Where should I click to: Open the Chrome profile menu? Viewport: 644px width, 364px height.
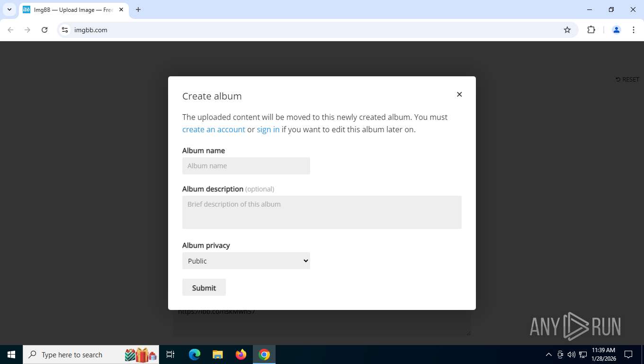click(x=617, y=30)
